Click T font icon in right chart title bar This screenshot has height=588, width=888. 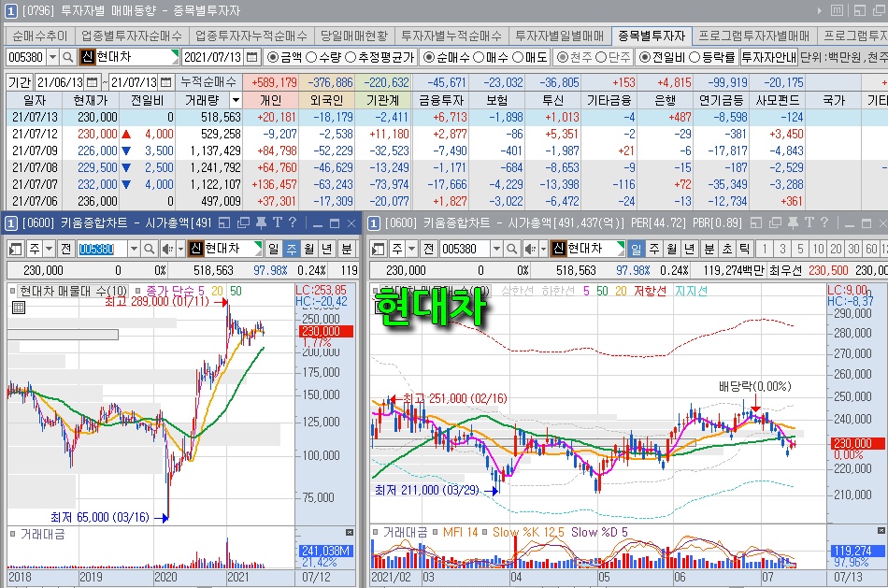coord(809,223)
